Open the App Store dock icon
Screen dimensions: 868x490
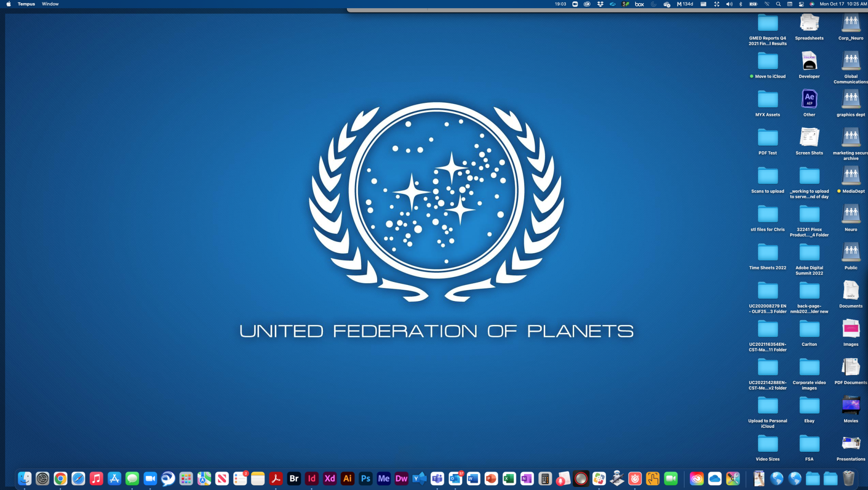[115, 479]
